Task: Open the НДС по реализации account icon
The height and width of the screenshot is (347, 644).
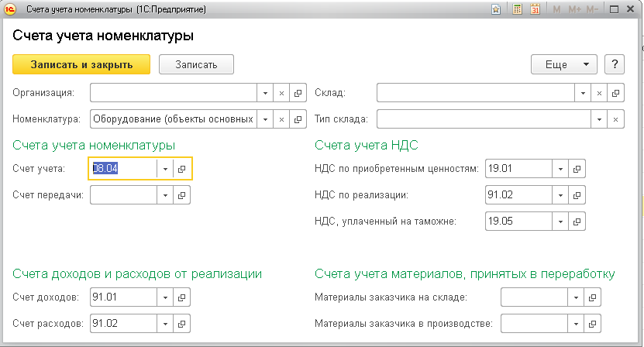Action: tap(577, 195)
